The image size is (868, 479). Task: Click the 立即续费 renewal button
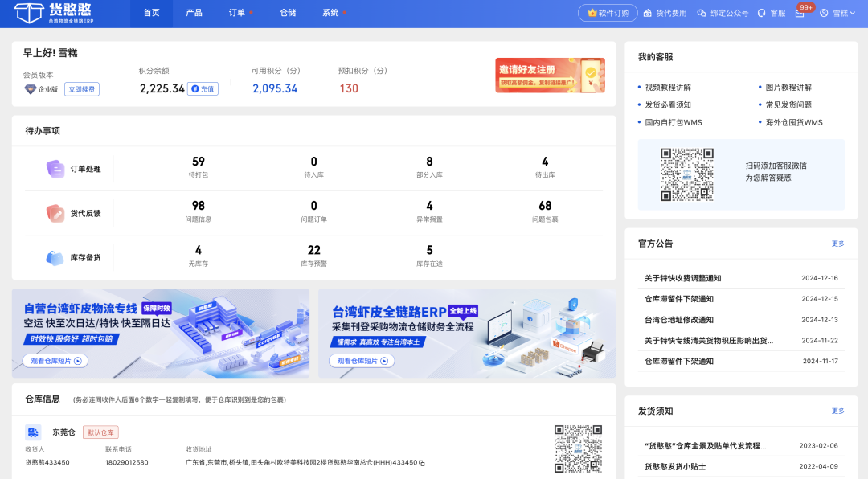pos(81,88)
